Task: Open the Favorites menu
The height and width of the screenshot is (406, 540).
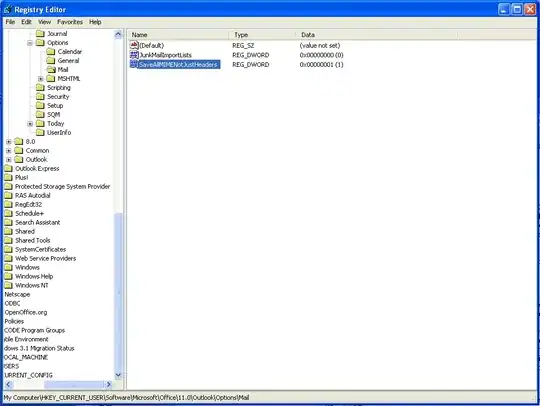Action: click(70, 22)
